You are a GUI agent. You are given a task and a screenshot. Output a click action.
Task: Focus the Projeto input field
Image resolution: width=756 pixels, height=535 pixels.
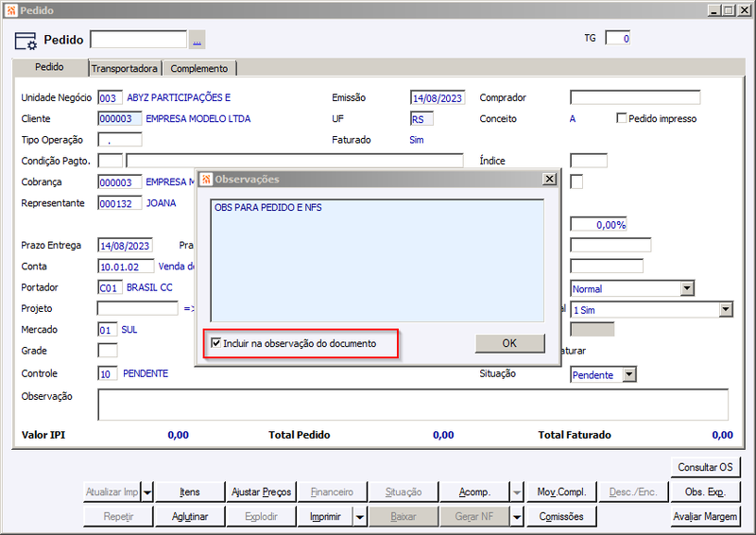[x=137, y=308]
